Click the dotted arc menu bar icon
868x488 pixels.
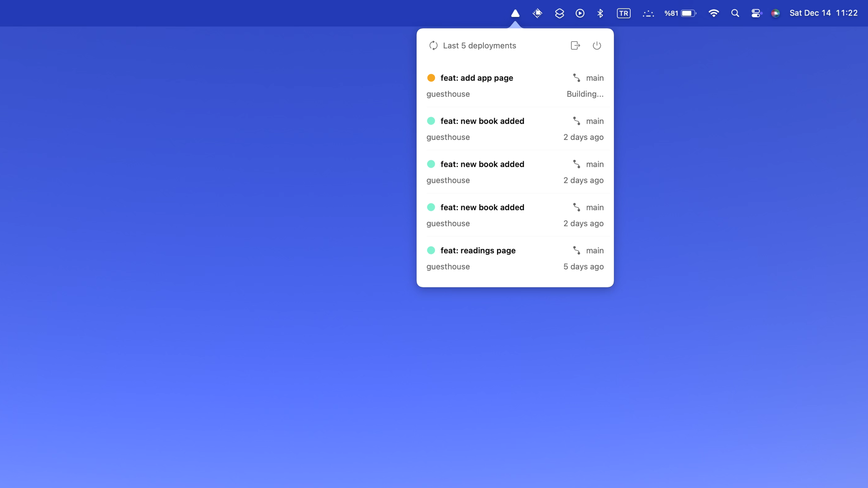(648, 14)
